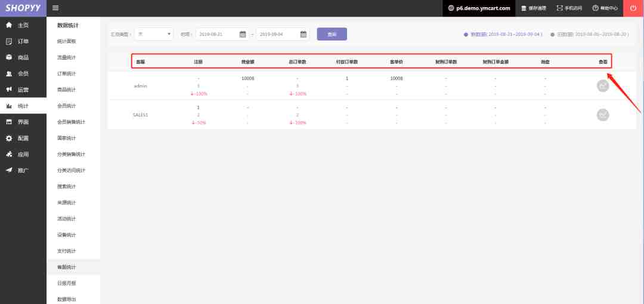Screen dimensions: 644x304
Task: Click the 10008 revenue value in admin row
Action: coord(247,78)
